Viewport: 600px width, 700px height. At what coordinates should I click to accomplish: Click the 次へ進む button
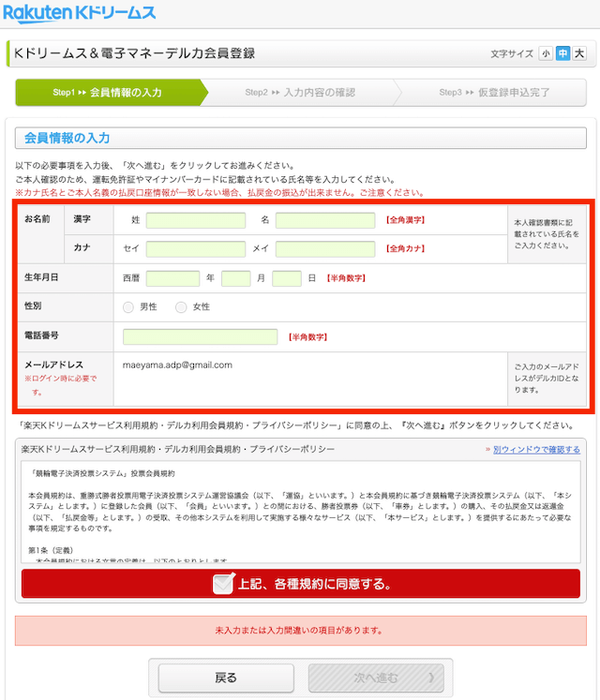[376, 678]
